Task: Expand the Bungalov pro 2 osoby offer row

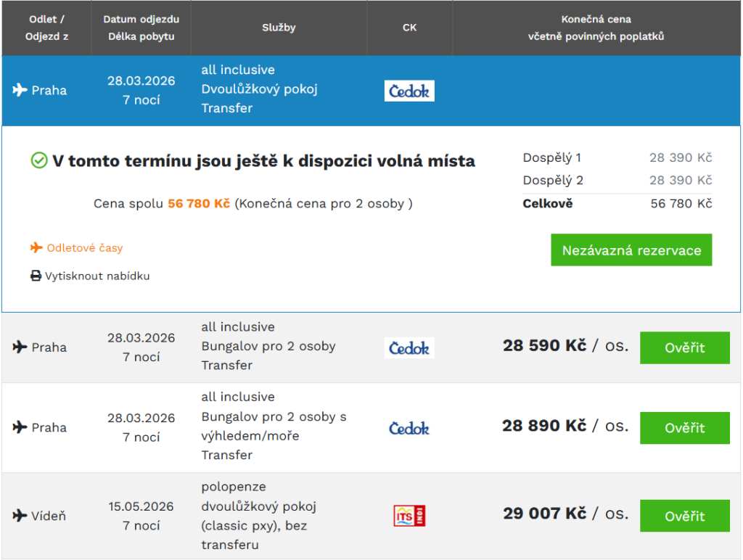Action: click(x=268, y=347)
